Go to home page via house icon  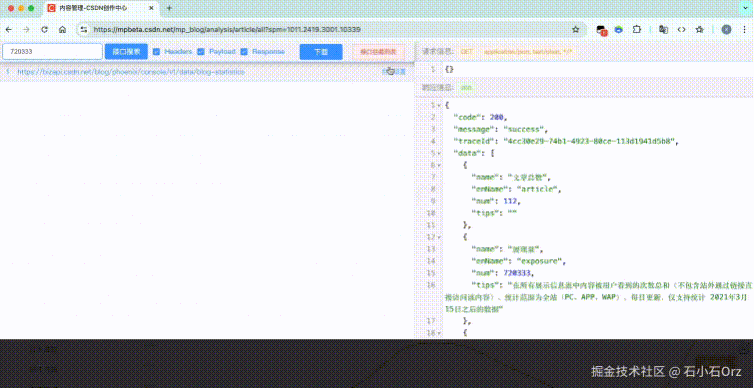63,29
